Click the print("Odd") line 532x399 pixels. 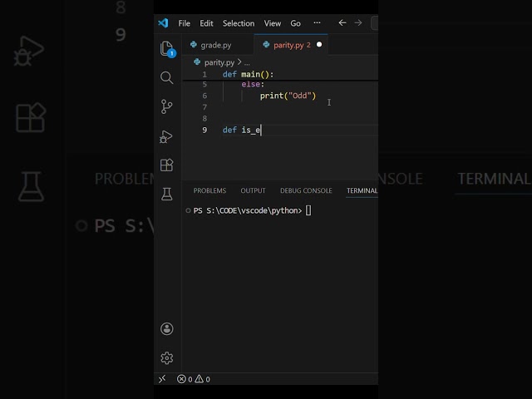288,96
